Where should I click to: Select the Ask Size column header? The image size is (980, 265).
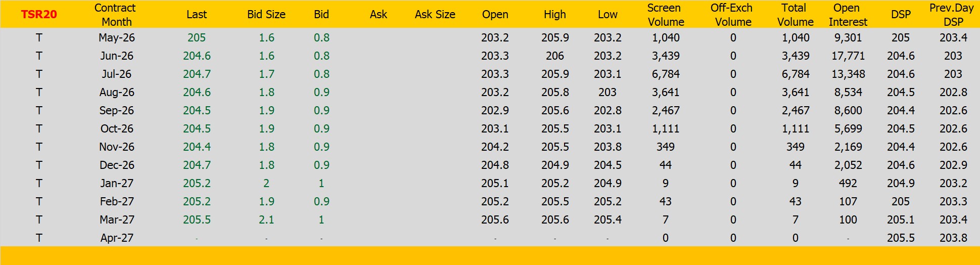click(435, 15)
